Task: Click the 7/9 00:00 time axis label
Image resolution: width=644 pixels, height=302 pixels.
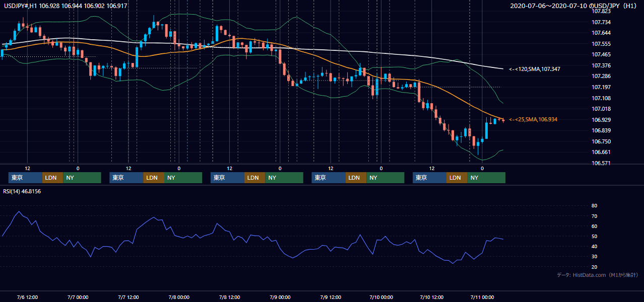Action: point(280,297)
